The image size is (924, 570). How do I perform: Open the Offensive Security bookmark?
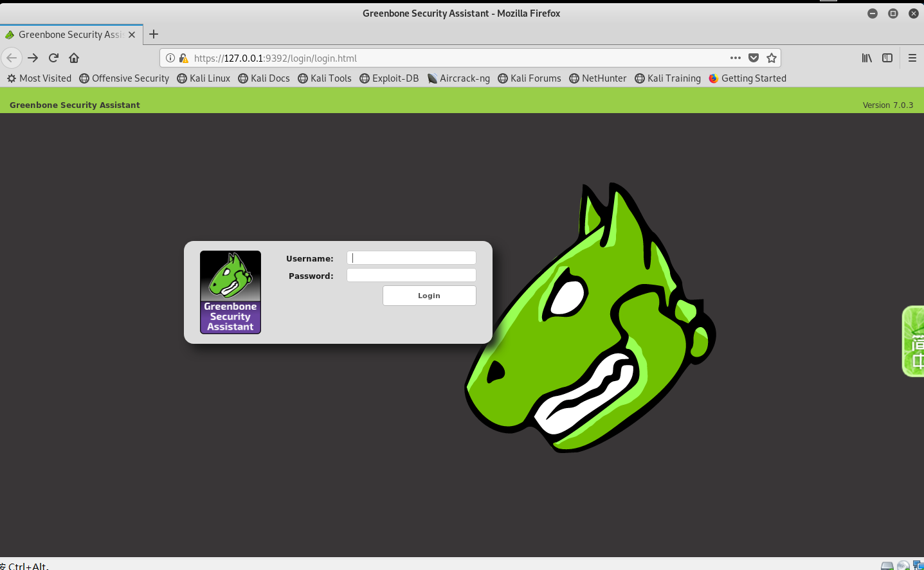pyautogui.click(x=124, y=78)
